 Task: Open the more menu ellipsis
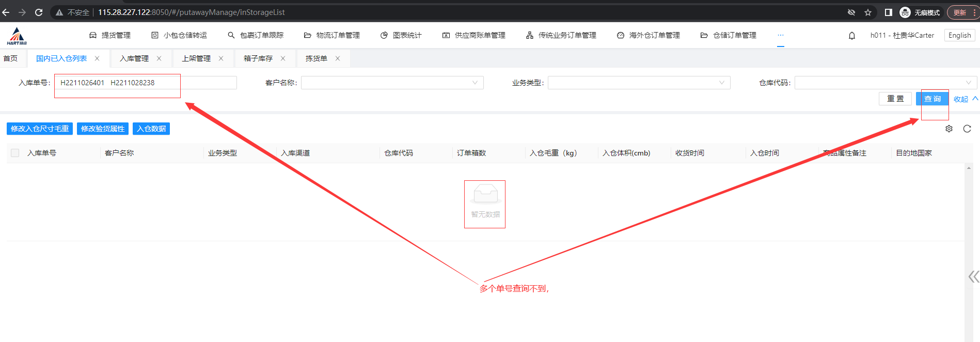[x=780, y=35]
